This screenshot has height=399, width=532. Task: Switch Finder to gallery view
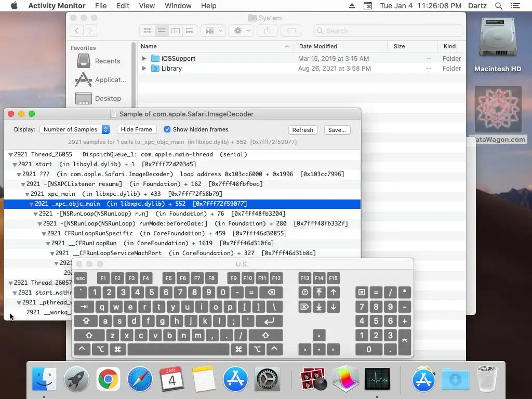190,31
